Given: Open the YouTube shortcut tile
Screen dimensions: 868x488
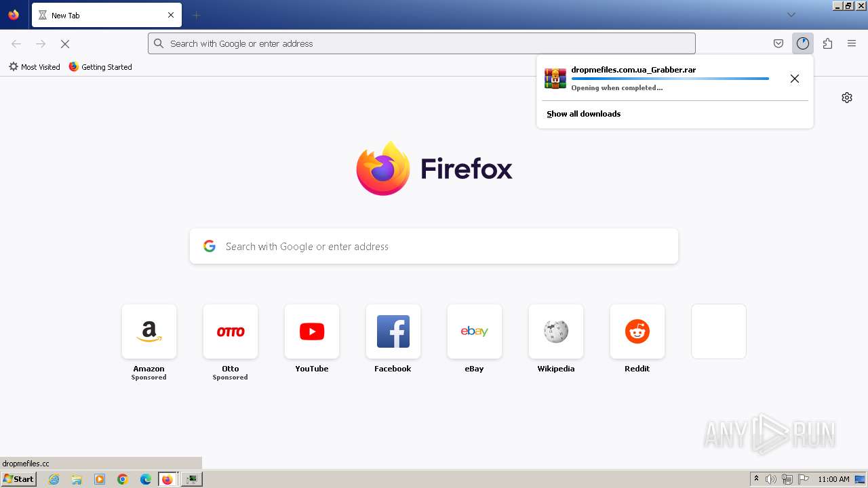Looking at the screenshot, I should point(312,331).
